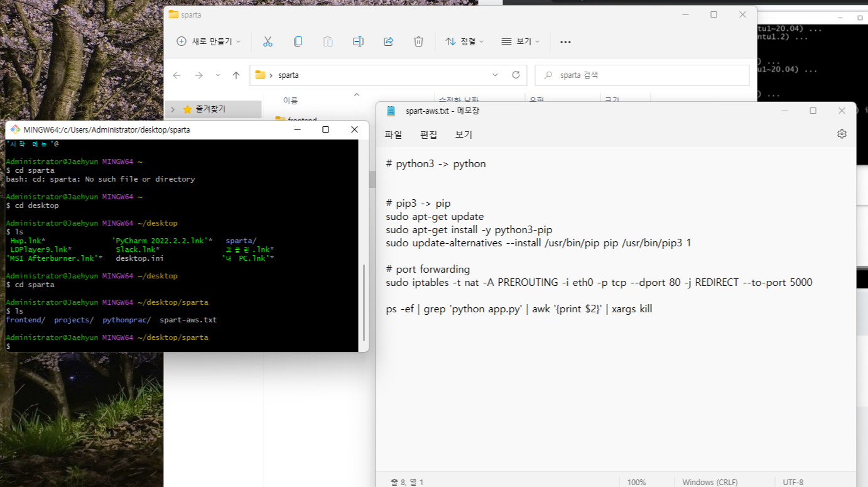Click the 'ps -ef | grep' command line

click(519, 309)
